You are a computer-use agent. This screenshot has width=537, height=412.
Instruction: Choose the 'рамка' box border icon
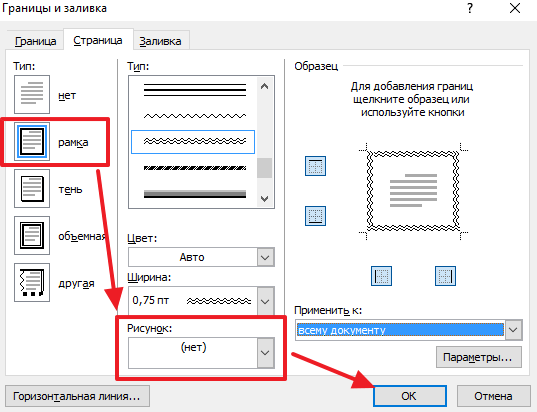point(32,141)
